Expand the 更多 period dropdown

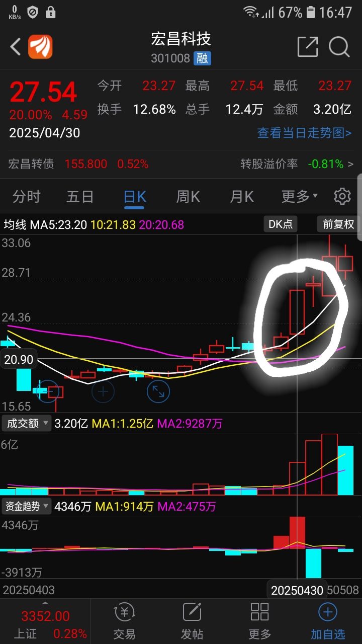click(299, 196)
